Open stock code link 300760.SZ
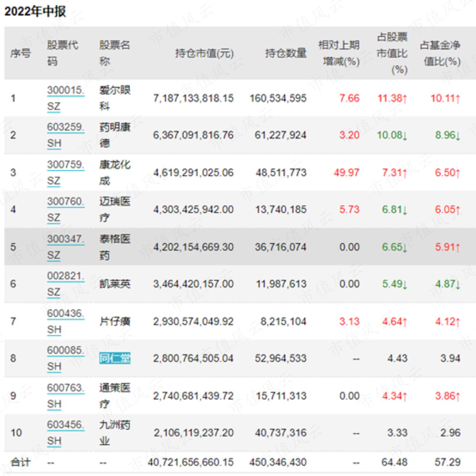Image resolution: width=476 pixels, height=476 pixels. tap(66, 210)
